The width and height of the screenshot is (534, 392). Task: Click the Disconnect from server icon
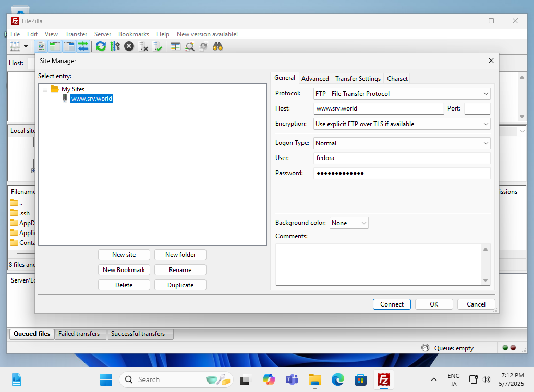(x=143, y=46)
